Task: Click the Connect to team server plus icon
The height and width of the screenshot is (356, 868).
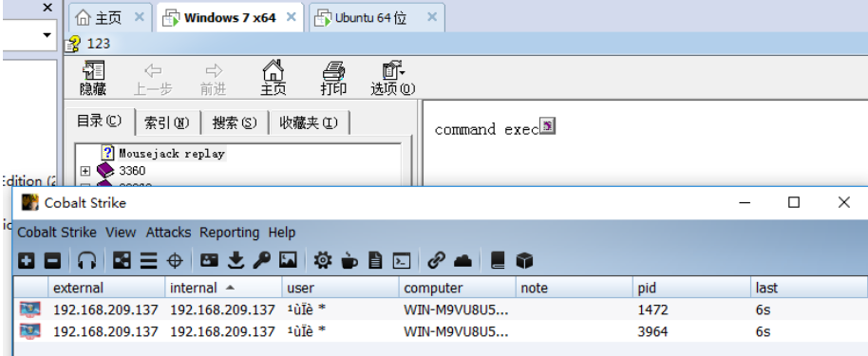Action: [x=27, y=260]
